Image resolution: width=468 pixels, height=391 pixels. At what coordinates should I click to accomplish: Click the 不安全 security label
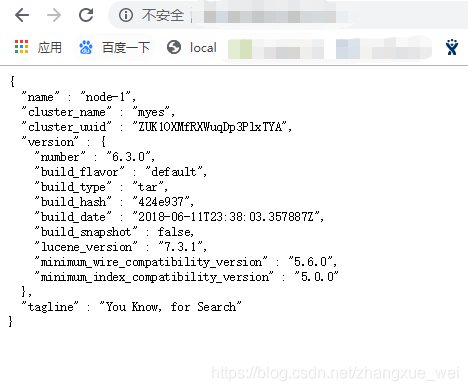163,15
